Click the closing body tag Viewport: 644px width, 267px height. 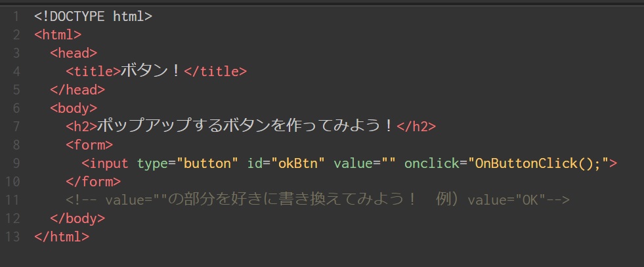(77, 218)
